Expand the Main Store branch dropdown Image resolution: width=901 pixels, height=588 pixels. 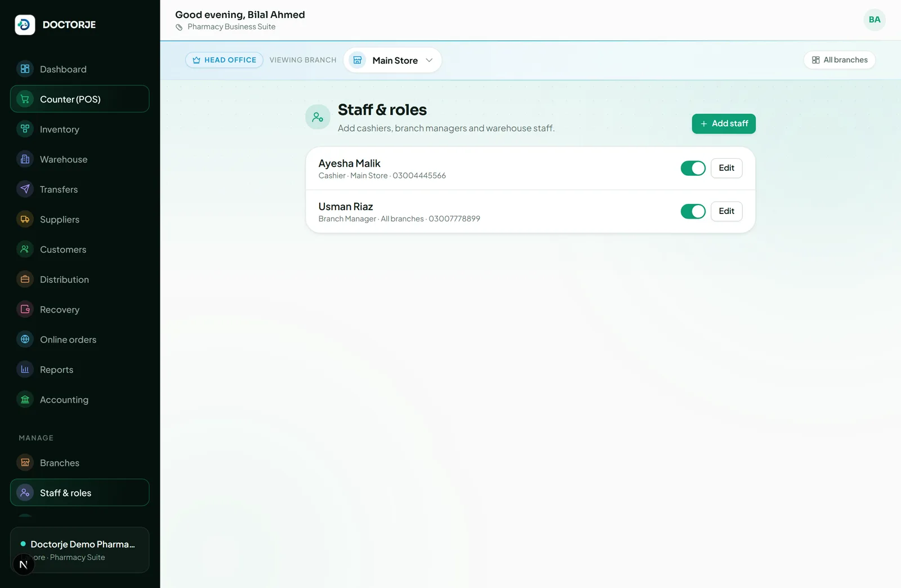392,60
